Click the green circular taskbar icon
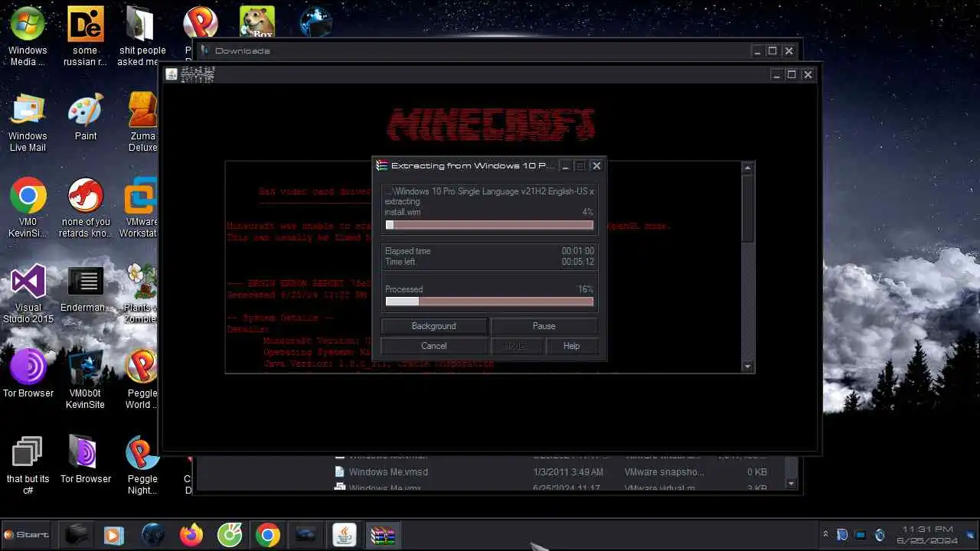This screenshot has height=551, width=980. [x=230, y=535]
